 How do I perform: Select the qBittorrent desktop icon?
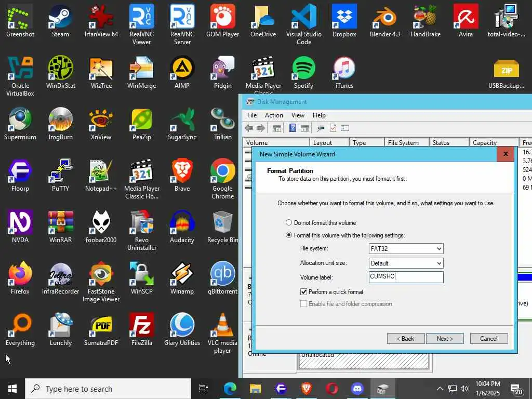[222, 278]
